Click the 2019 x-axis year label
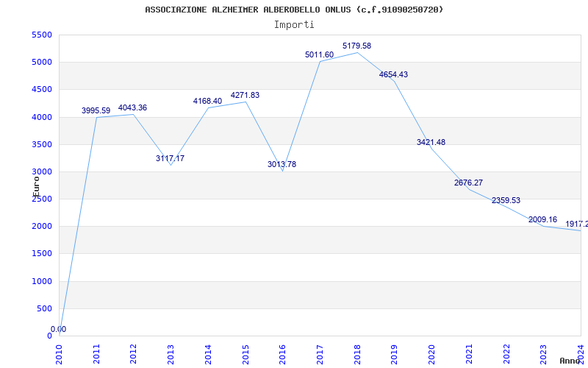The image size is (588, 368). coord(394,354)
